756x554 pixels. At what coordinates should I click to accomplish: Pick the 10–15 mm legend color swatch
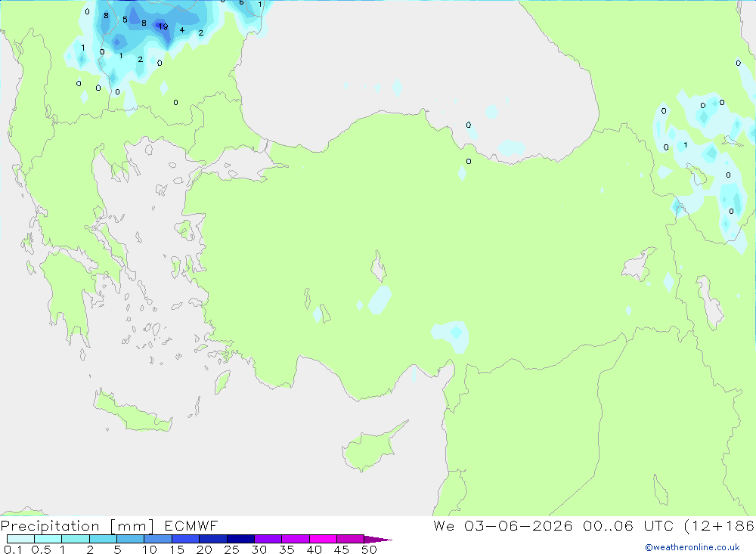pos(158,539)
